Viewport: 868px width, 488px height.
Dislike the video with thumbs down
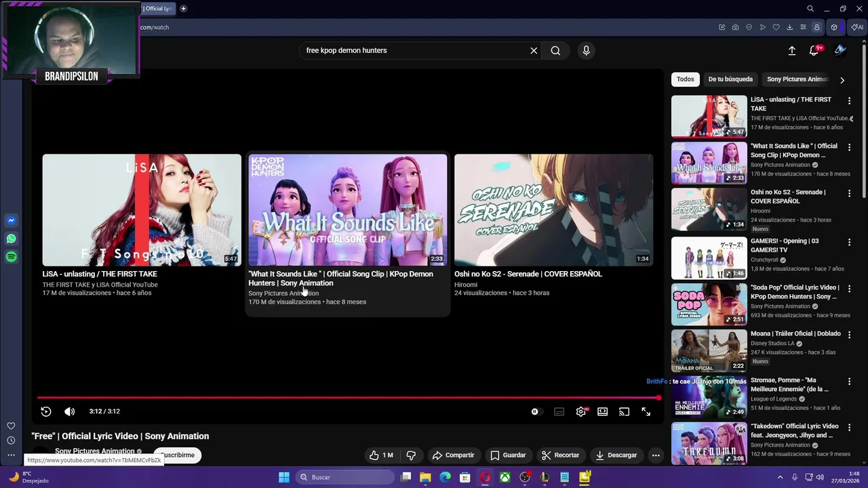coord(411,455)
